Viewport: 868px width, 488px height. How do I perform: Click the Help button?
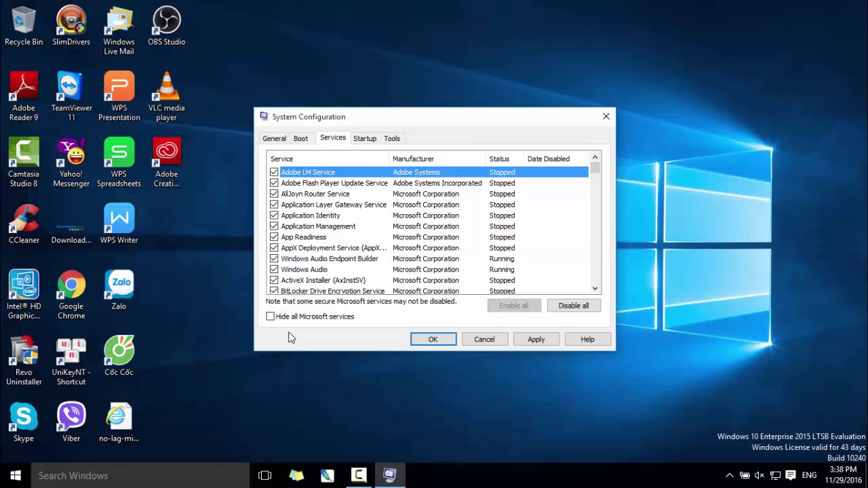point(588,339)
